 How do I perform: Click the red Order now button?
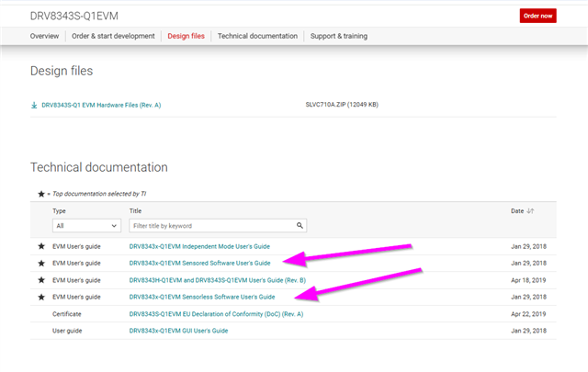pos(537,16)
